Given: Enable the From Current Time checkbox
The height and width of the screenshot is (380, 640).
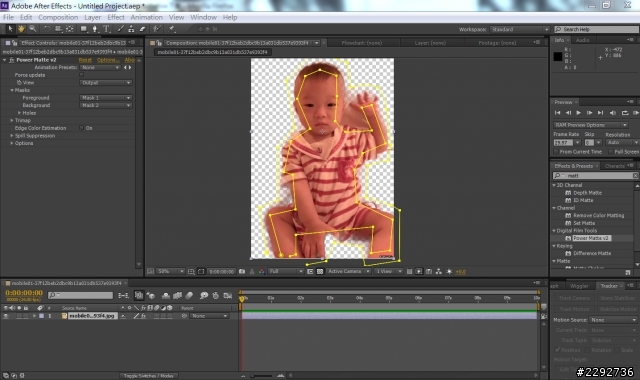Looking at the screenshot, I should (556, 152).
